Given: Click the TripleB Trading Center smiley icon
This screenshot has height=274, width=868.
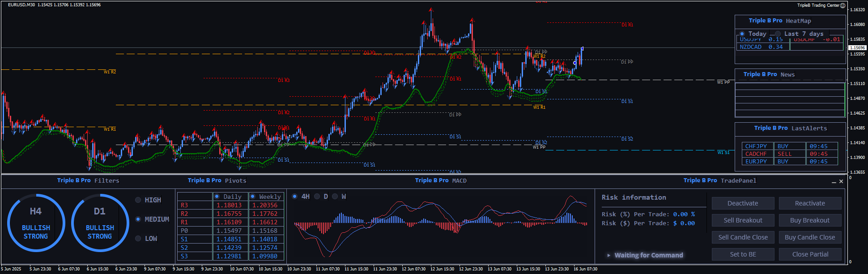Looking at the screenshot, I should 842,5.
